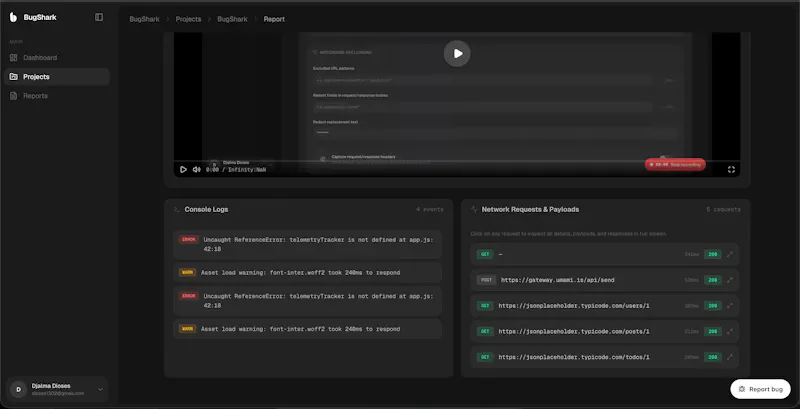Click the BugShark brand name in the sidebar
The height and width of the screenshot is (409, 800).
[40, 17]
